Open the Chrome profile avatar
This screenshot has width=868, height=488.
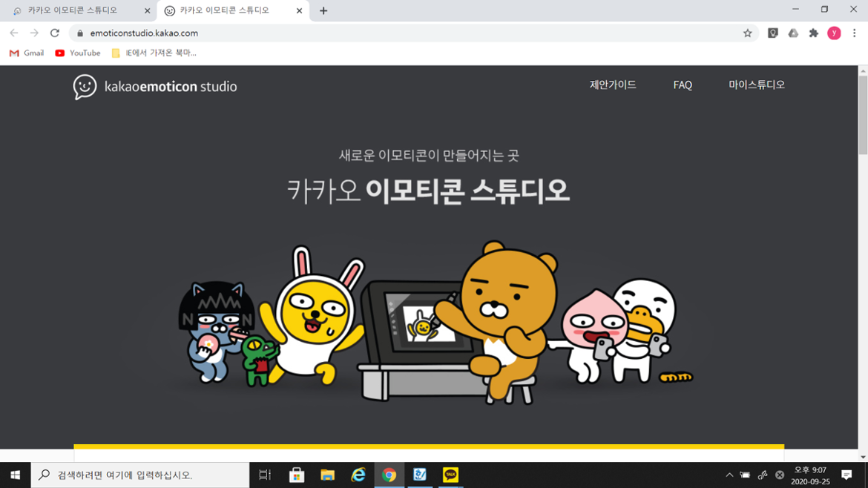[x=834, y=33]
